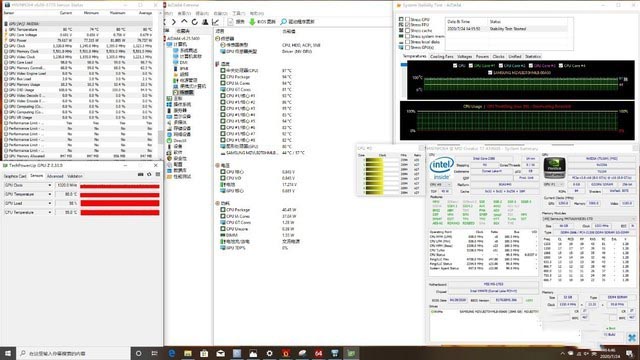Click the GPU-Z screenshot camera icon

pyautogui.click(x=140, y=174)
